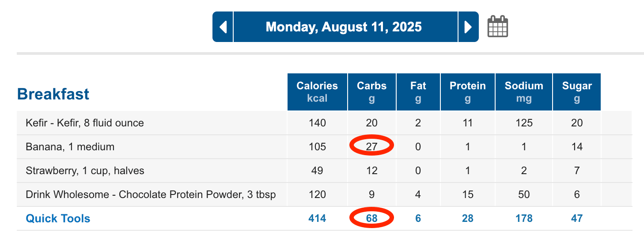Image resolution: width=644 pixels, height=240 pixels.
Task: Click the Sodium column header
Action: (524, 91)
